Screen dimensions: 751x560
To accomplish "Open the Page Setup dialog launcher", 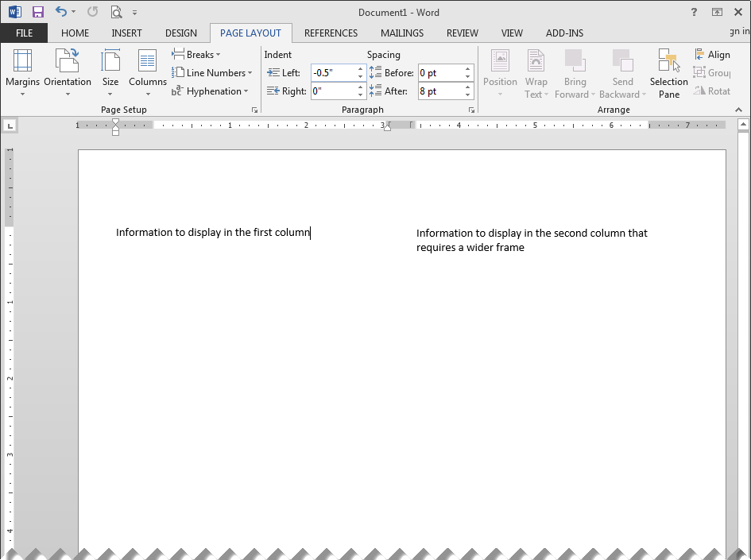I will pyautogui.click(x=254, y=110).
